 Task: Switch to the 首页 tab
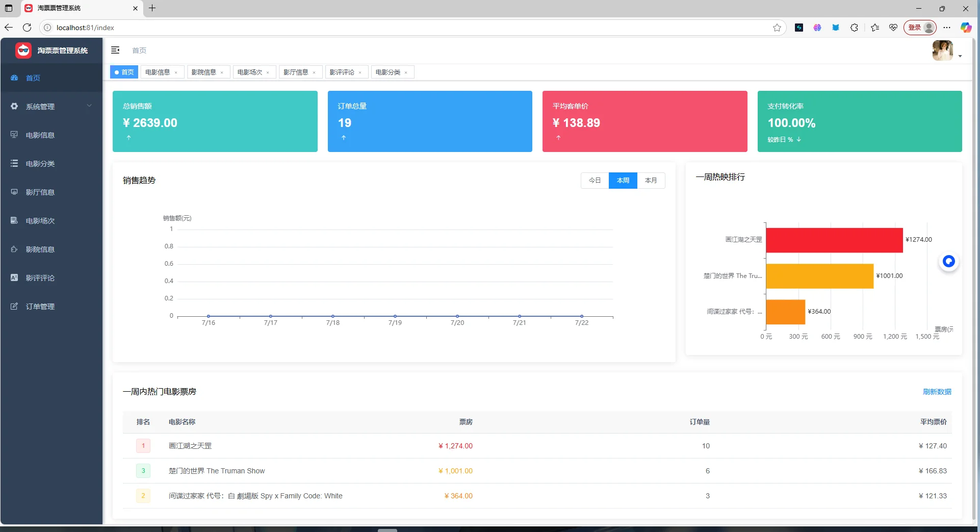124,72
